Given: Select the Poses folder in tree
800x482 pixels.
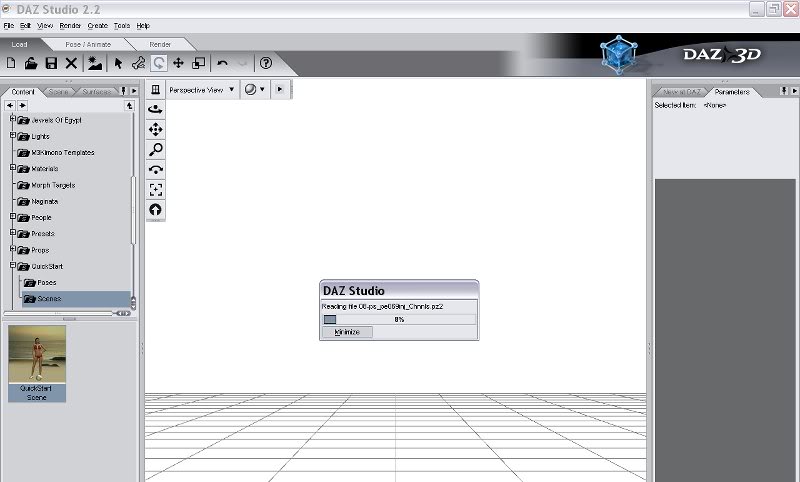Looking at the screenshot, I should 46,282.
